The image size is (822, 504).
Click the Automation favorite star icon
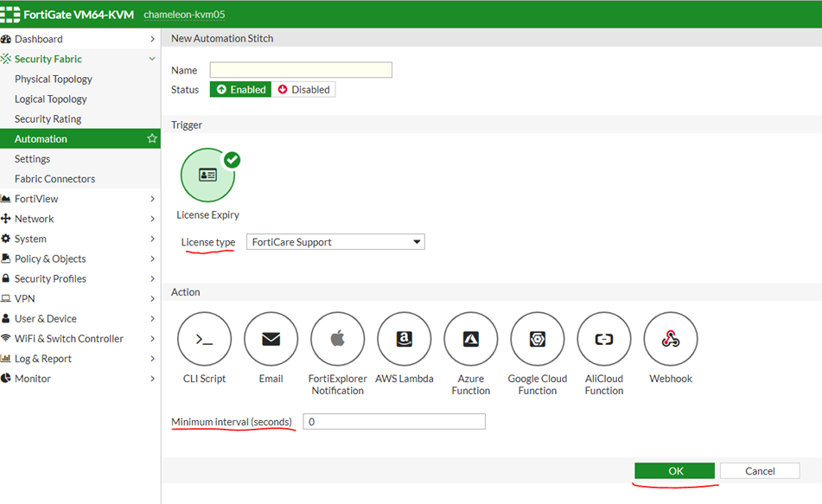[152, 138]
